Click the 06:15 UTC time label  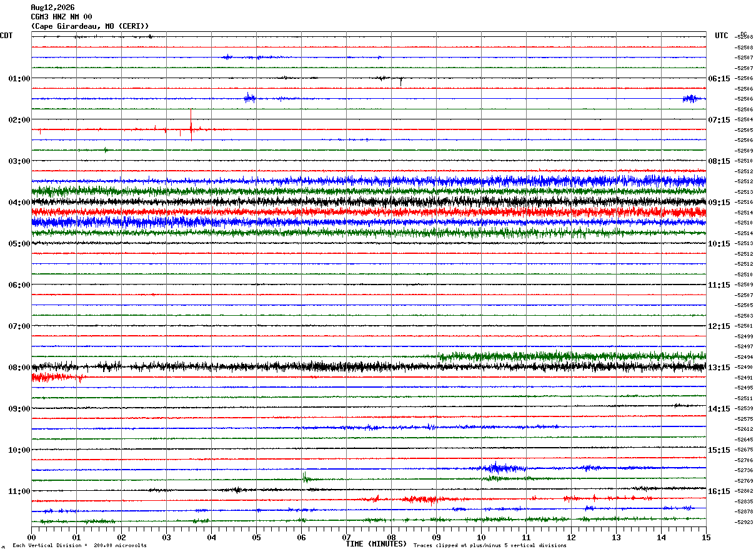tap(719, 78)
